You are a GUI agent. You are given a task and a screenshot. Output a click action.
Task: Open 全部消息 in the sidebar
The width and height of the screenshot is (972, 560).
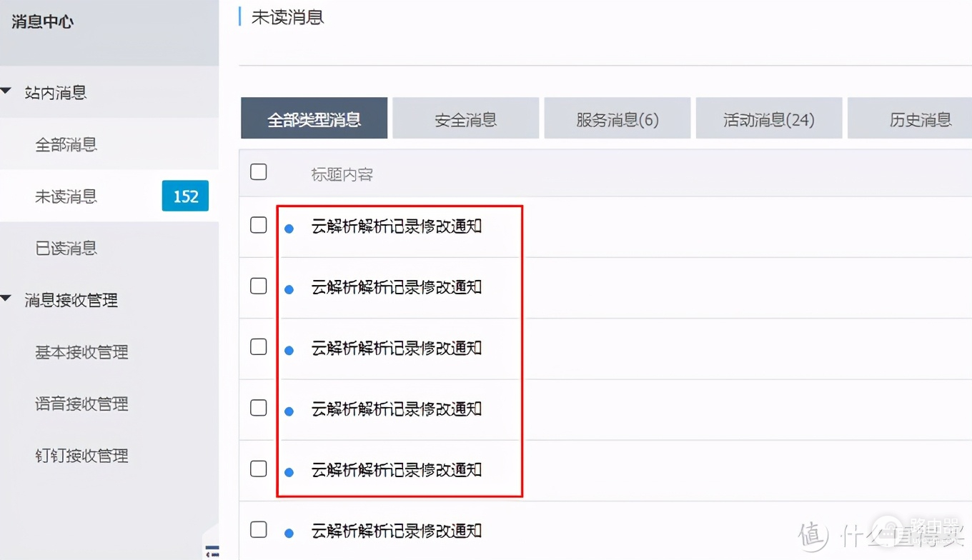[x=66, y=144]
